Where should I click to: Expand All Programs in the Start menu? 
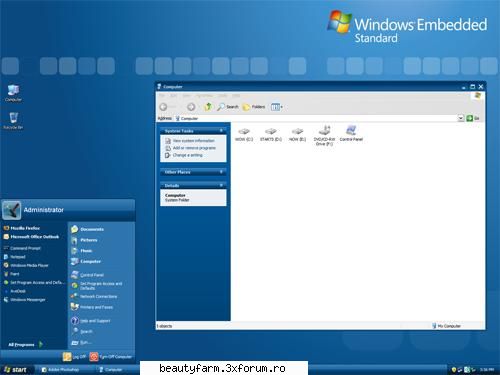(x=25, y=344)
